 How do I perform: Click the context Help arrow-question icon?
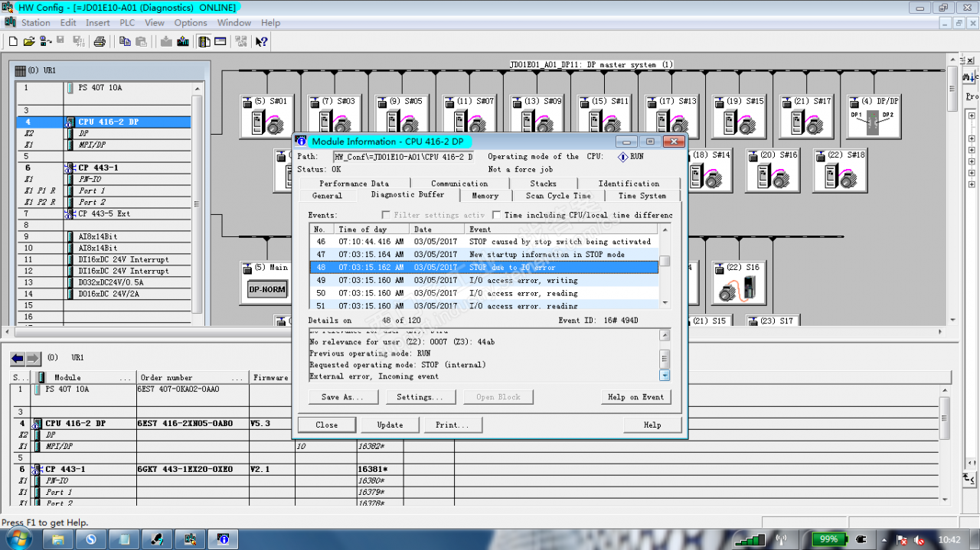pos(262,41)
